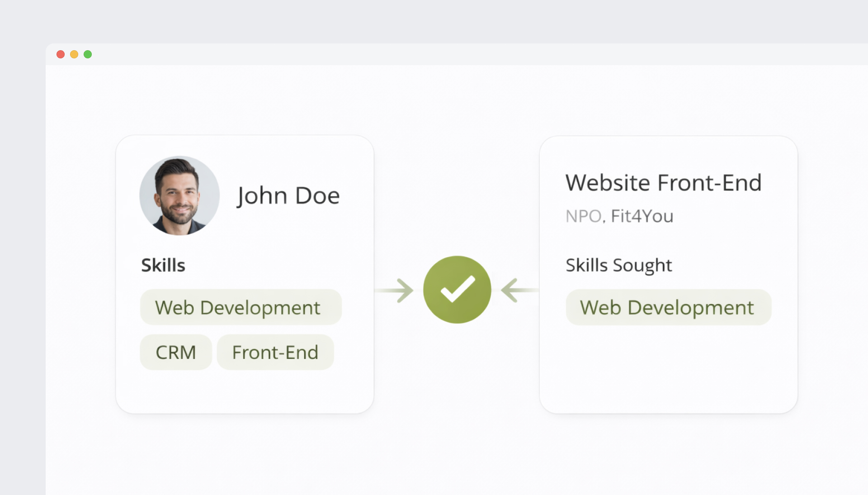Click the green maximize window dot

coord(88,54)
